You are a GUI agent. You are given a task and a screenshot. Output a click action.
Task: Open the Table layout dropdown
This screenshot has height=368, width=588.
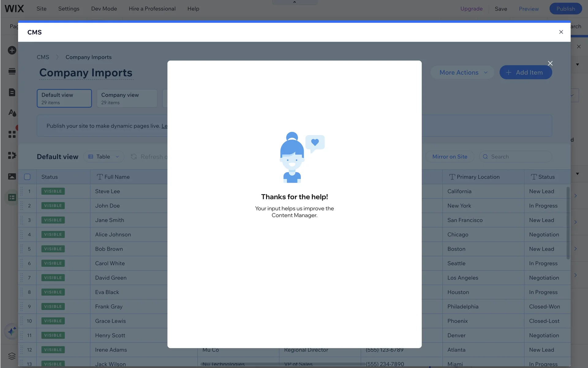coord(104,157)
